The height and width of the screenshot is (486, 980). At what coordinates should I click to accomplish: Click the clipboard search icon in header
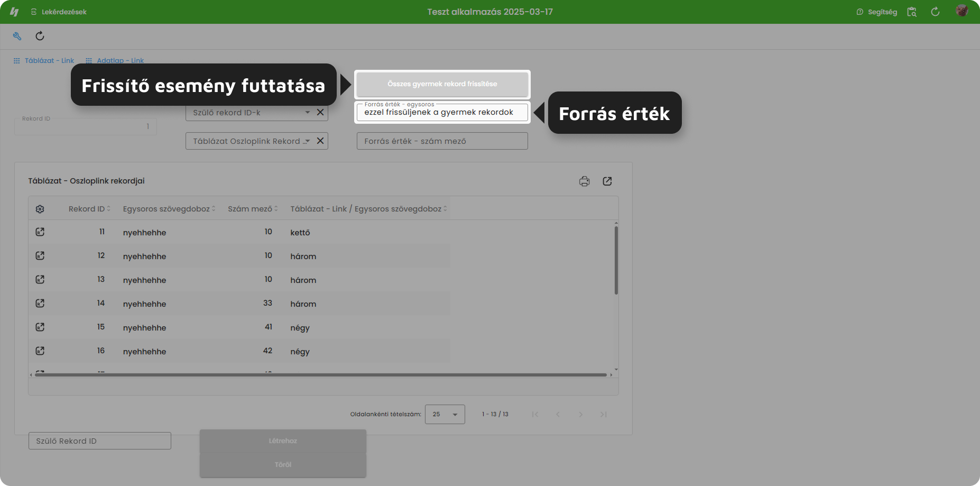(x=912, y=12)
